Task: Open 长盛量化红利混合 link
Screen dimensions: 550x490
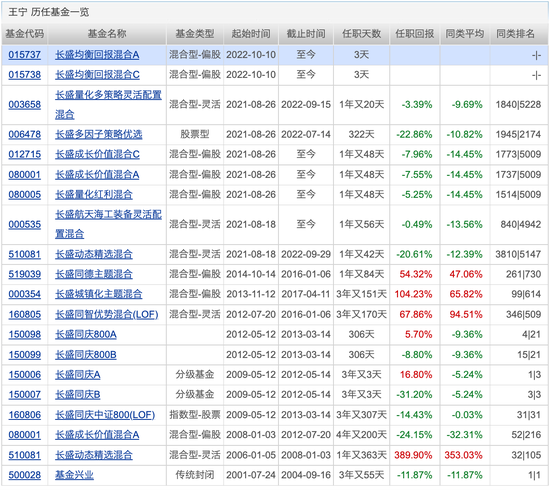Action: point(94,195)
